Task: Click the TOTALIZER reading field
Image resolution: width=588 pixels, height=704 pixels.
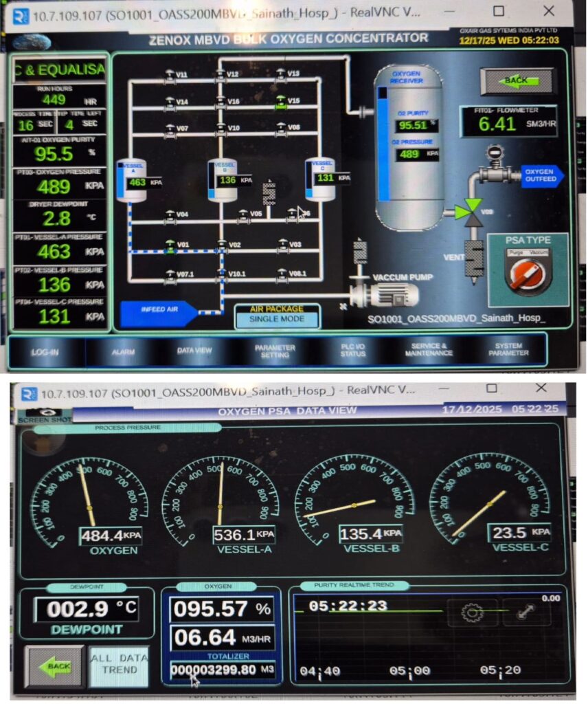Action: pyautogui.click(x=220, y=670)
